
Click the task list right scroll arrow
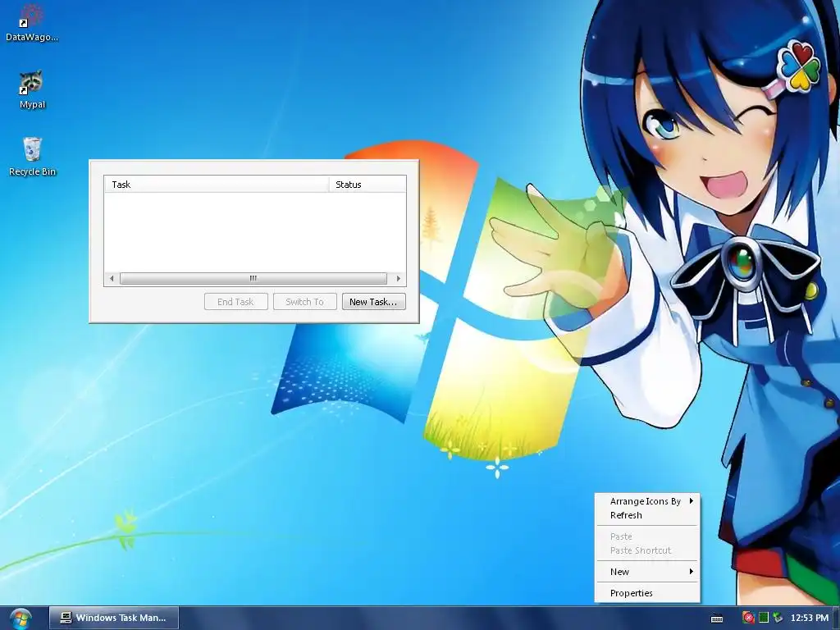[x=398, y=279]
